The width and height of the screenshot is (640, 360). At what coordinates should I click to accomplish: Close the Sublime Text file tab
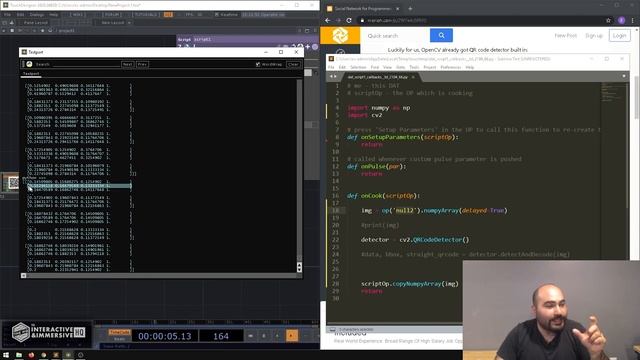tap(413, 77)
